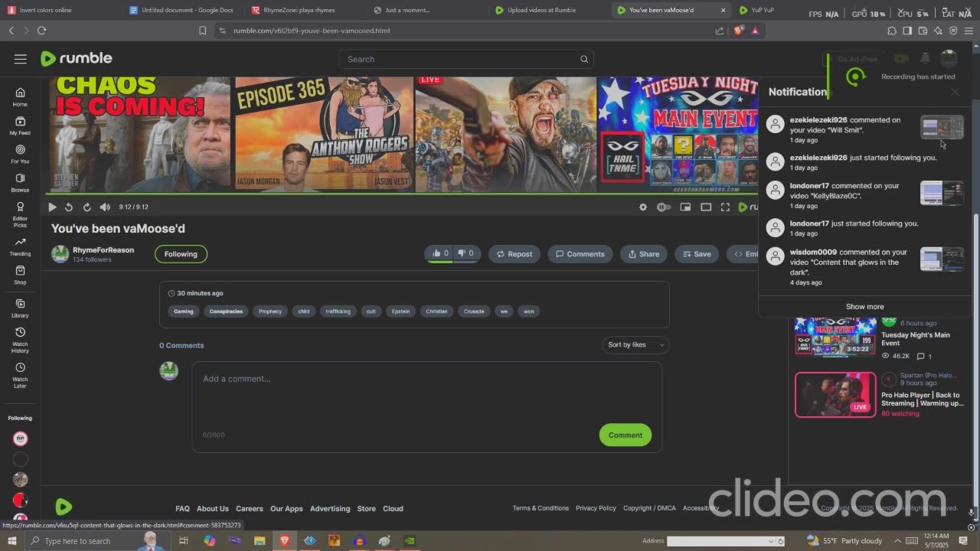Save the video
Screen dimensions: 980x551
click(697, 254)
